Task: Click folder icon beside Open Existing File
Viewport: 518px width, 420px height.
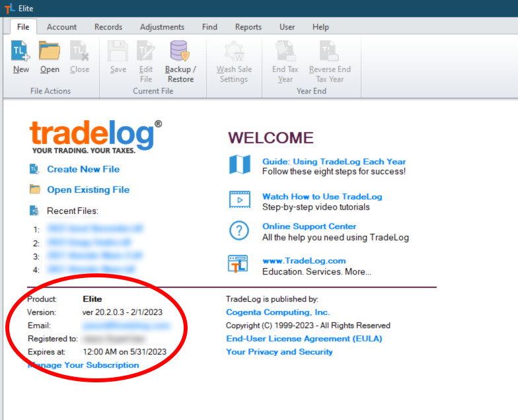Action: point(34,189)
